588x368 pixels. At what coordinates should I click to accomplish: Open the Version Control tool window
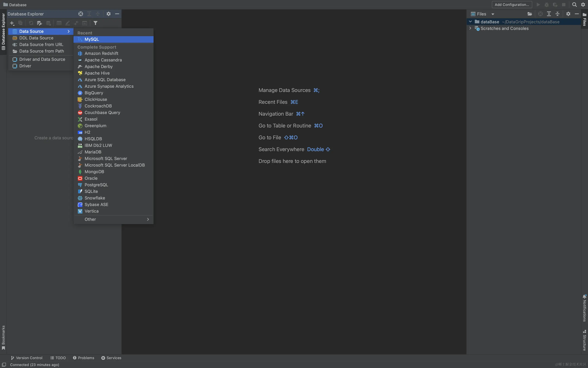pyautogui.click(x=27, y=358)
